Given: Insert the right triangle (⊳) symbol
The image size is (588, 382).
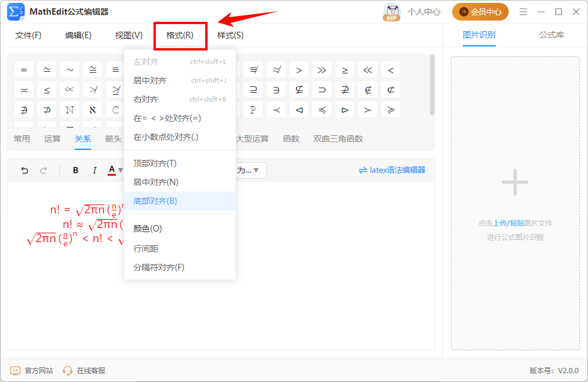Looking at the screenshot, I should click(x=345, y=110).
